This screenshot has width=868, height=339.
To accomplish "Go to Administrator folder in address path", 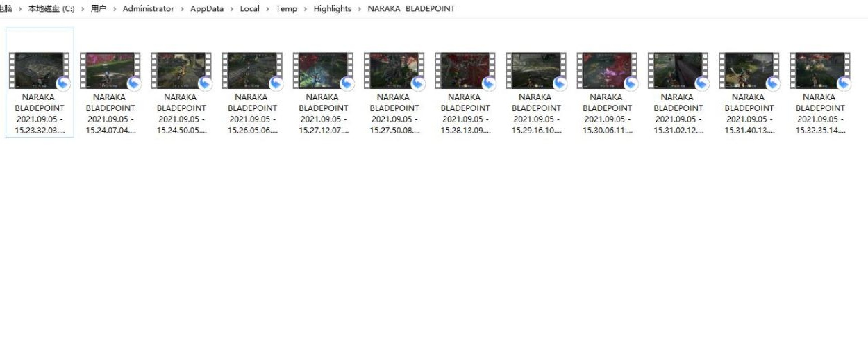I will pyautogui.click(x=149, y=8).
